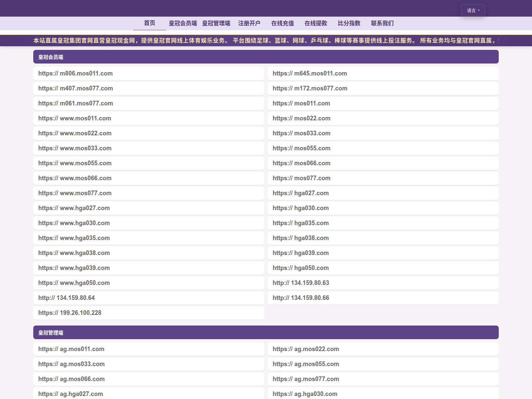This screenshot has height=399, width=532.
Task: Open link m061.mos077.com
Action: click(x=149, y=103)
